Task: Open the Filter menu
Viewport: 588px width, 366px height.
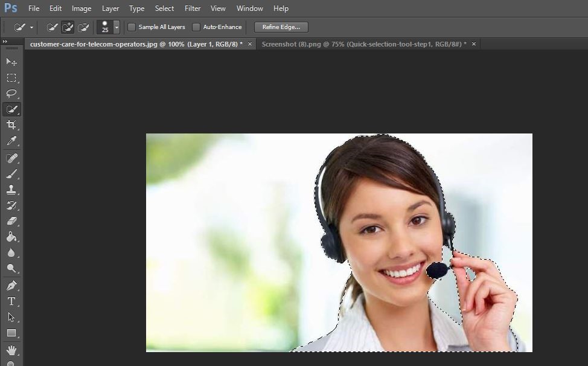Action: point(193,8)
